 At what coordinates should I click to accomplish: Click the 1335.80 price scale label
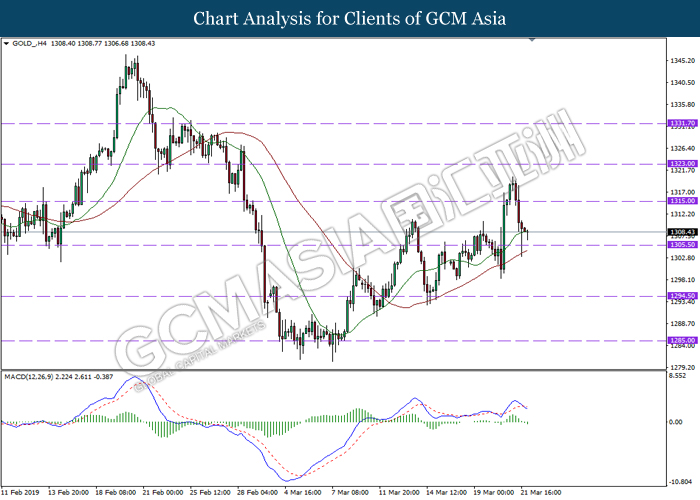(683, 104)
